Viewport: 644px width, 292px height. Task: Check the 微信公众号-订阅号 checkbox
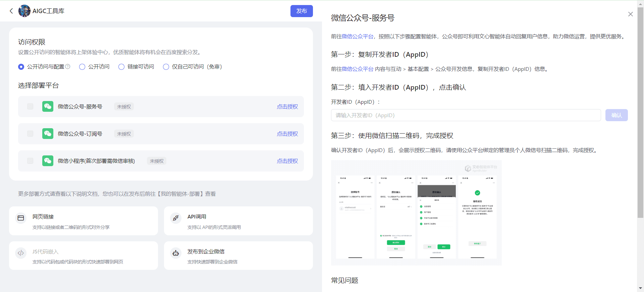click(x=30, y=134)
